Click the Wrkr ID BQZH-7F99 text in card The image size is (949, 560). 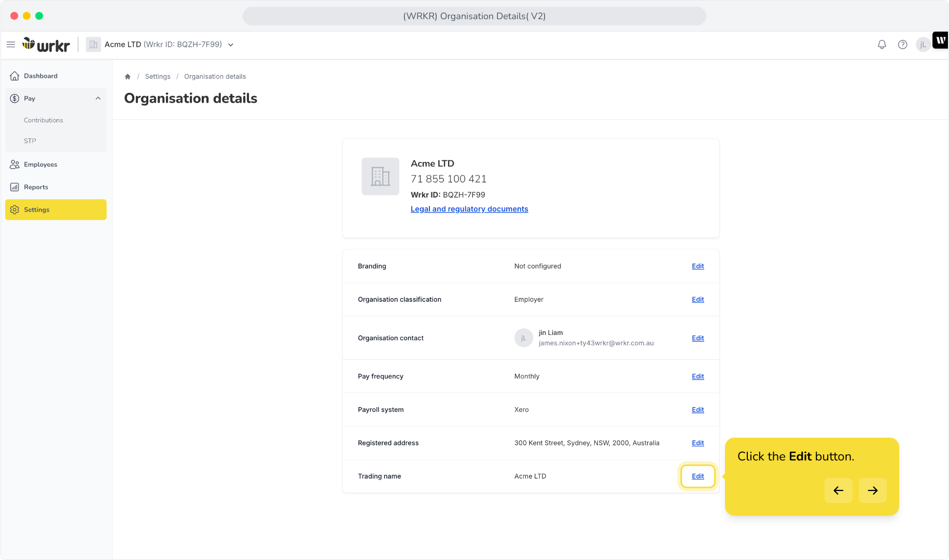[x=448, y=195]
